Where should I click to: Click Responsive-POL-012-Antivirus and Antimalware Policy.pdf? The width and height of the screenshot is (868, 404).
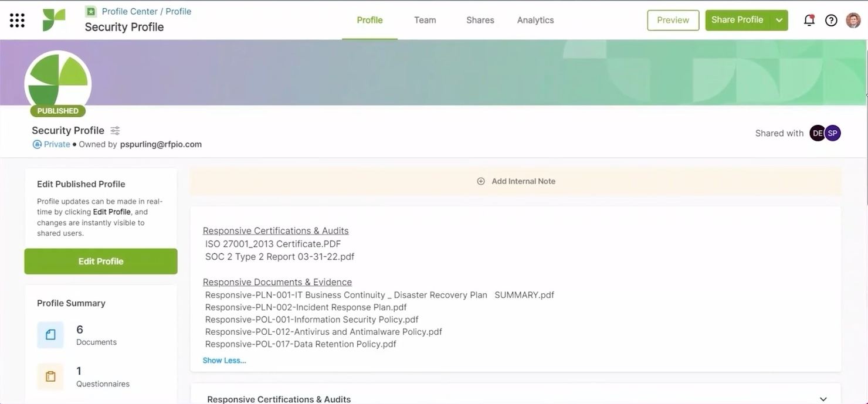tap(323, 332)
